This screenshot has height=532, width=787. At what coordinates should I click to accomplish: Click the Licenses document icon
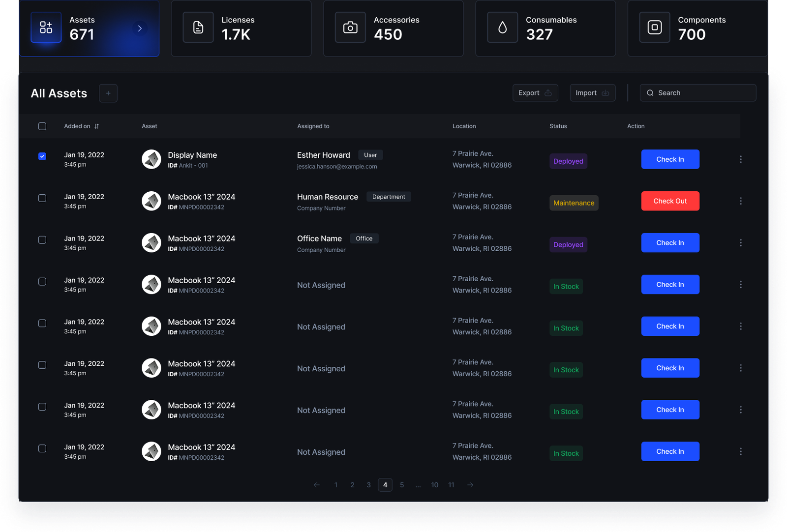[x=198, y=28]
